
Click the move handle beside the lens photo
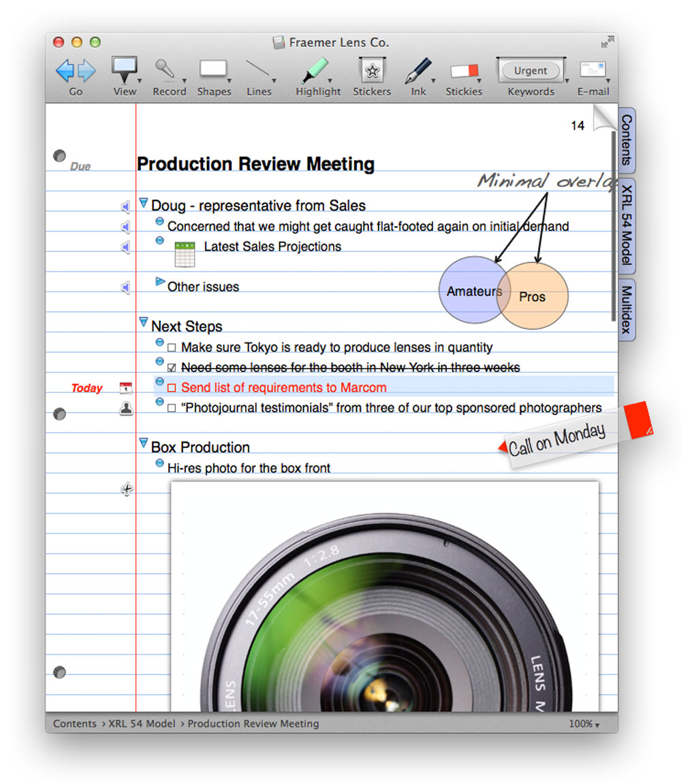pyautogui.click(x=127, y=489)
